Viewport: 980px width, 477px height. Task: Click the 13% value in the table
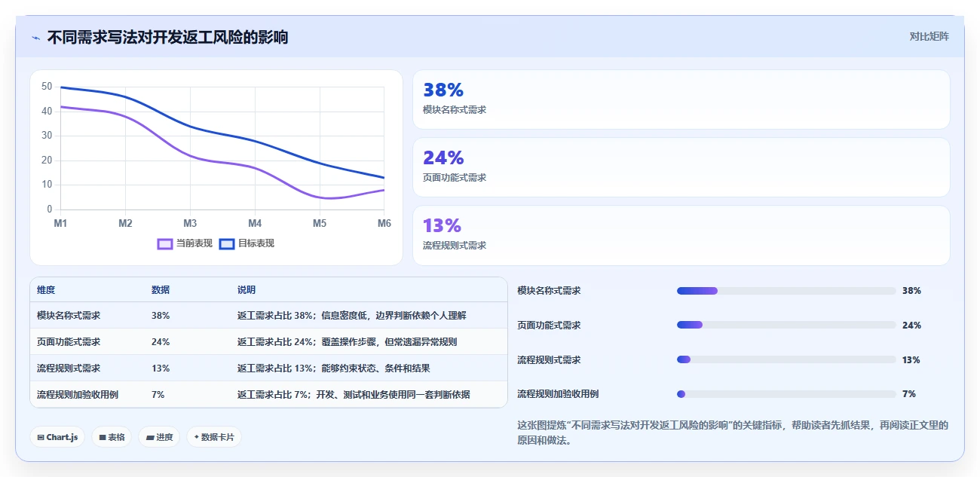point(161,368)
